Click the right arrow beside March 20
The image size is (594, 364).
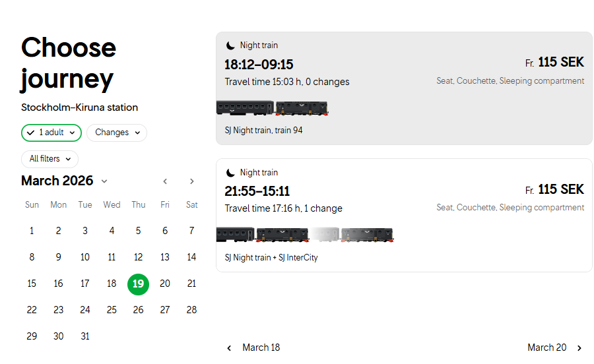579,348
